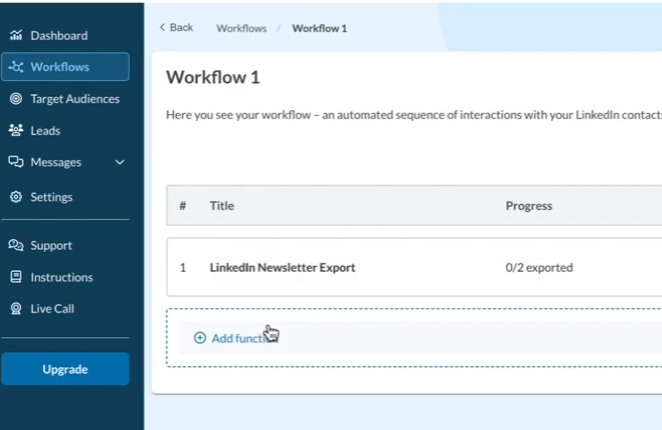Click the Target Audiences bullseye icon

pyautogui.click(x=16, y=99)
